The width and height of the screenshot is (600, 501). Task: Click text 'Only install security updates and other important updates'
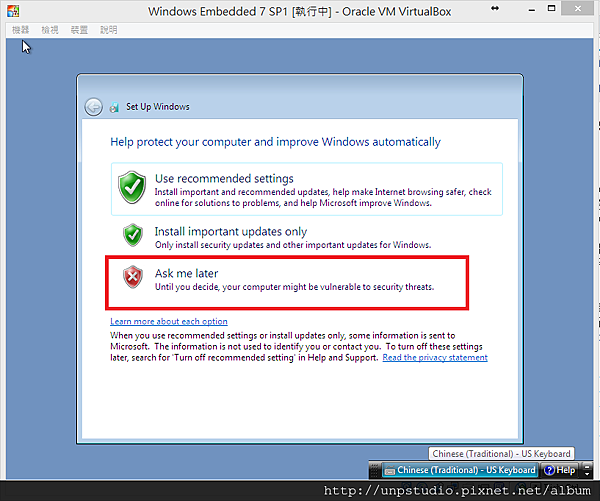click(293, 245)
